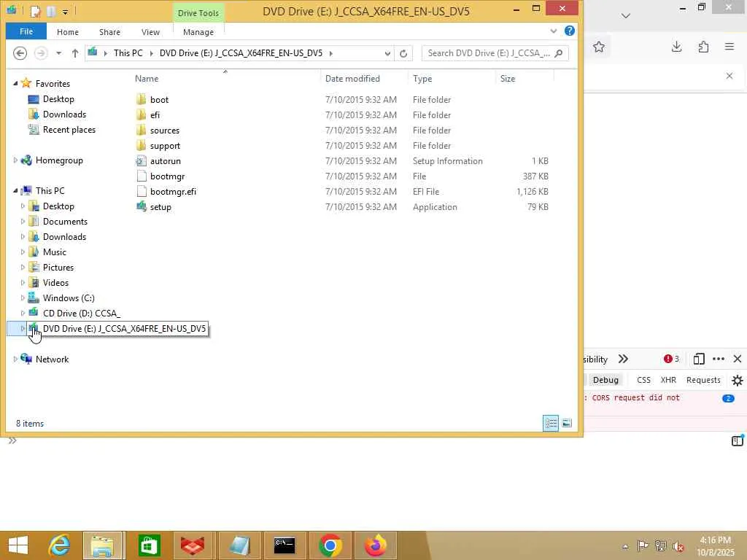The width and height of the screenshot is (747, 560).
Task: Switch to the Home ribbon tab
Action: pyautogui.click(x=68, y=32)
